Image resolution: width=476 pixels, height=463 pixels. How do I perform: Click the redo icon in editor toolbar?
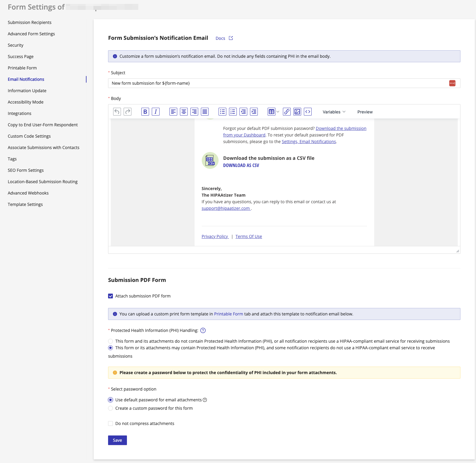click(x=128, y=112)
